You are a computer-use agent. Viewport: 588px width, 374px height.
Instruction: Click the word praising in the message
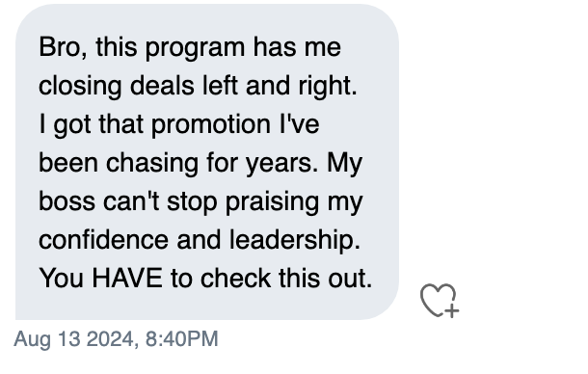pyautogui.click(x=272, y=203)
